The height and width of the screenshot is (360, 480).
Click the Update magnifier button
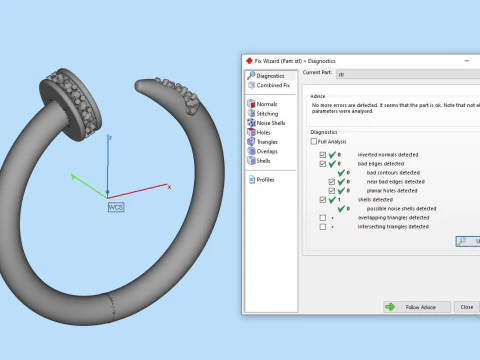(468, 241)
